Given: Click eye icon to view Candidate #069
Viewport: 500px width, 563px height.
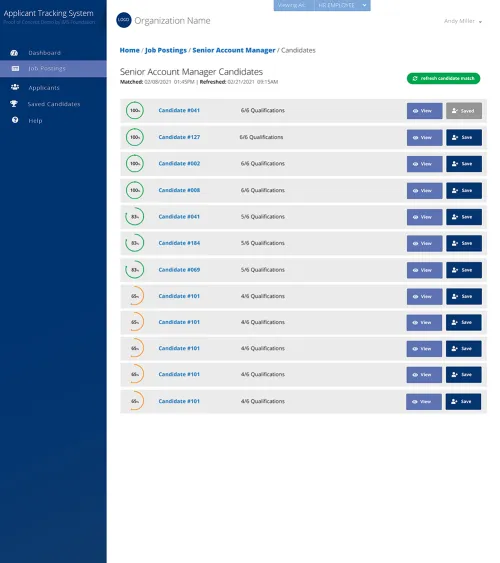Looking at the screenshot, I should point(415,270).
